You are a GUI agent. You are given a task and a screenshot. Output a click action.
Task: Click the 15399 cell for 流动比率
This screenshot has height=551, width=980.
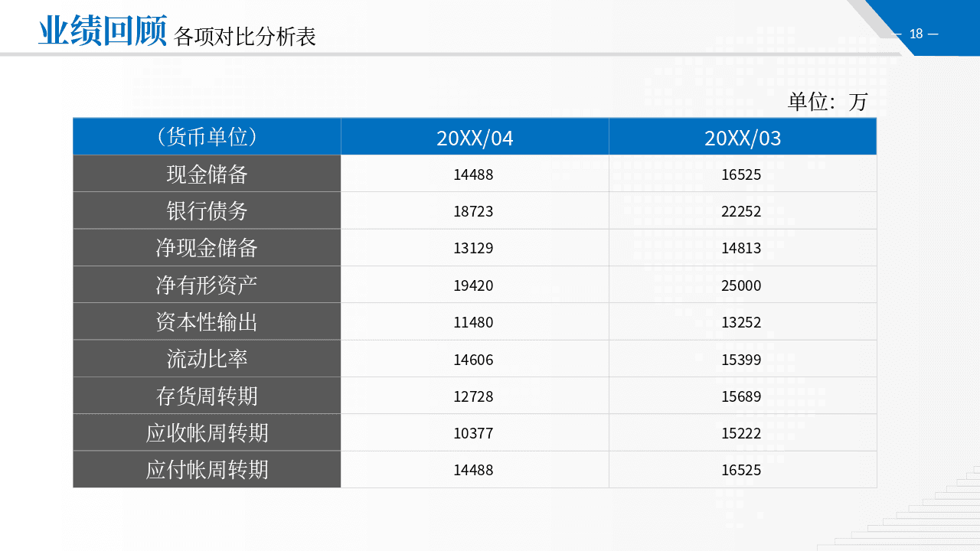point(743,358)
